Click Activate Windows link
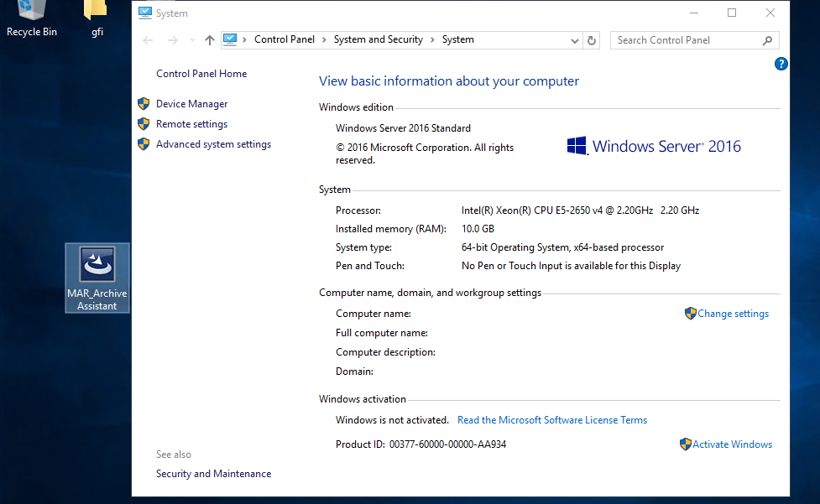Screen dimensions: 820x504 pos(732,444)
